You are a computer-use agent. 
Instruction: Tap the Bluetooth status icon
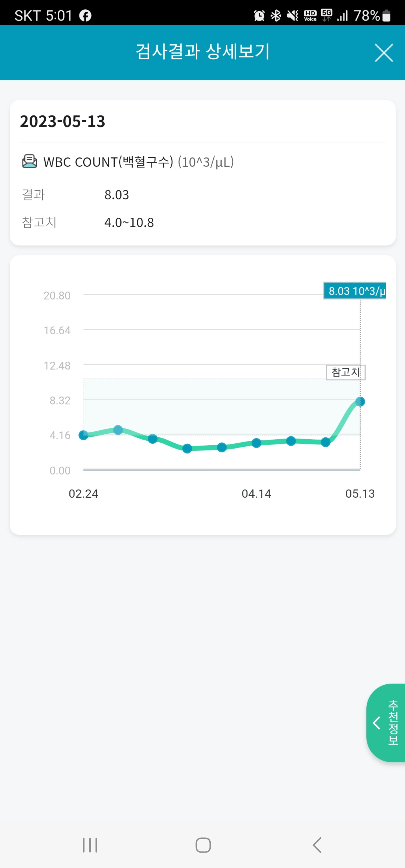pos(276,15)
